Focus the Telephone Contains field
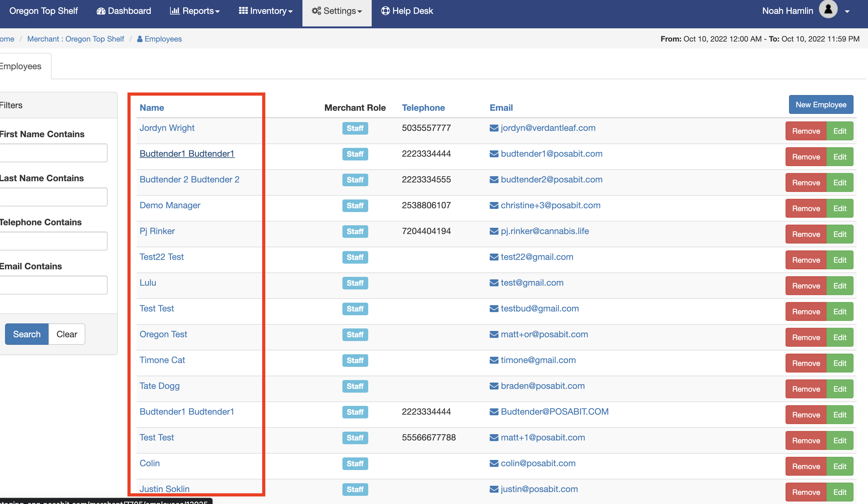 click(x=54, y=241)
